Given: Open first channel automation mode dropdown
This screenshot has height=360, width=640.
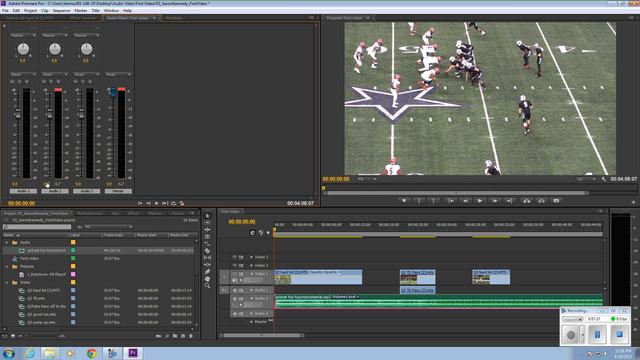Looking at the screenshot, I should tap(23, 74).
